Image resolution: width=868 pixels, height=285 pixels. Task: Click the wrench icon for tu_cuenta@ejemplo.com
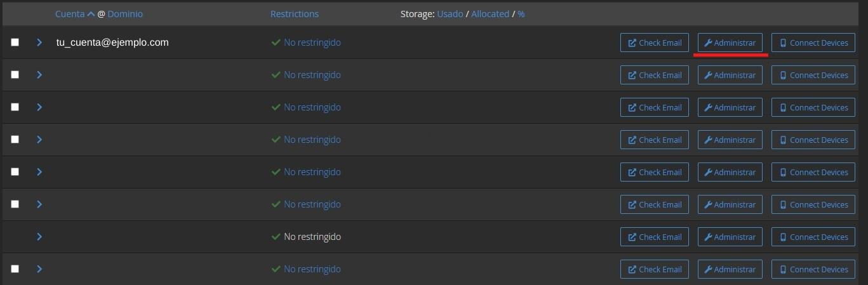pos(709,43)
